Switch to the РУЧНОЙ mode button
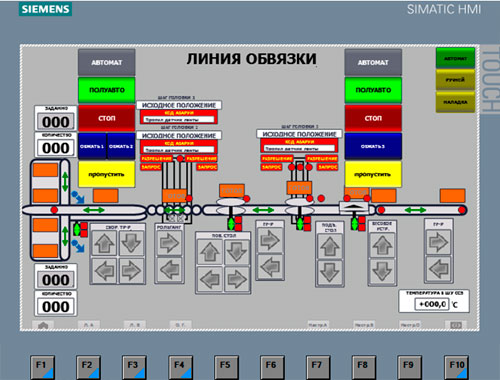 point(455,80)
